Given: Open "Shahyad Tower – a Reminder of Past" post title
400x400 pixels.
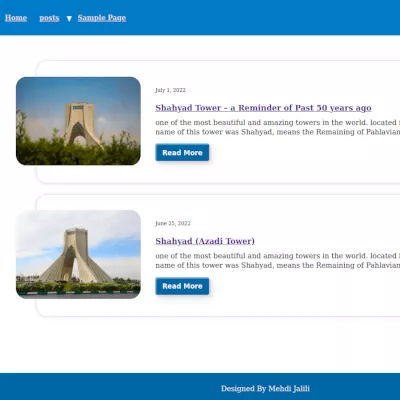Looking at the screenshot, I should pyautogui.click(x=263, y=108).
